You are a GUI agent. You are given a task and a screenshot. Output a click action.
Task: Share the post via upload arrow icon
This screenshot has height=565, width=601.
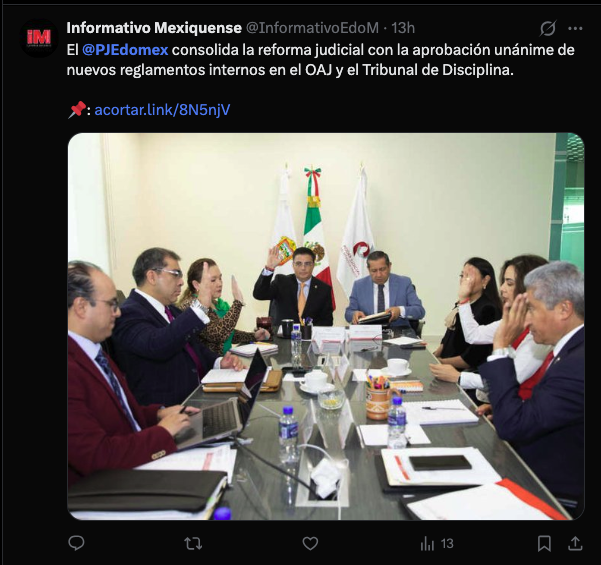[x=575, y=543]
